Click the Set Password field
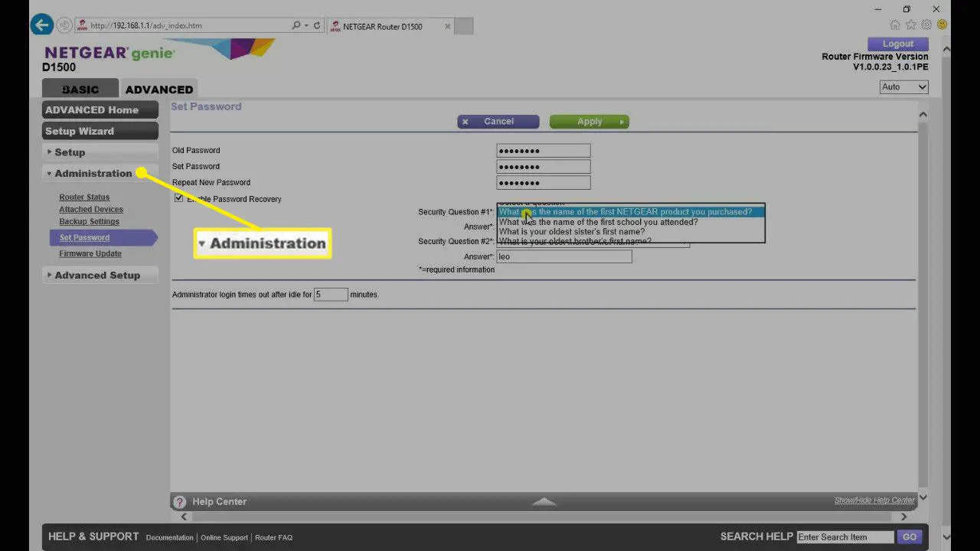The image size is (980, 551). (x=544, y=167)
